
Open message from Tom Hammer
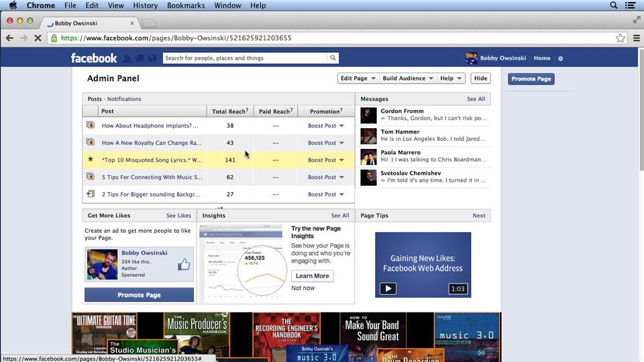[x=425, y=135]
